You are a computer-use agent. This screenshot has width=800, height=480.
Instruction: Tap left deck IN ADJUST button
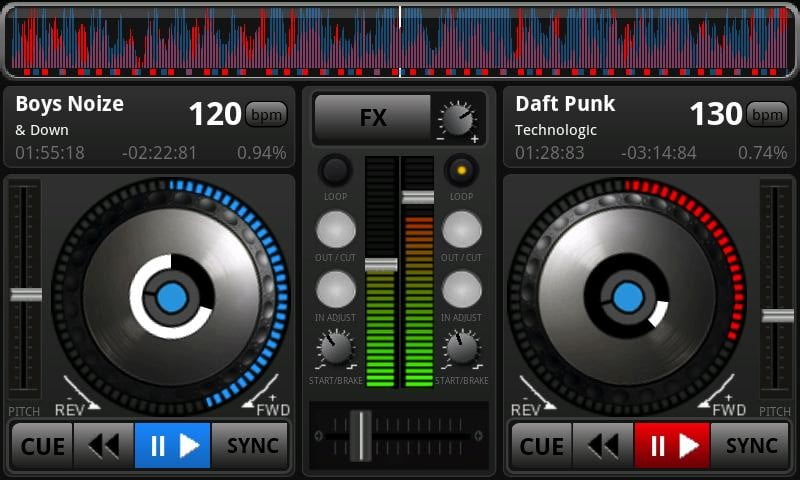pos(336,290)
